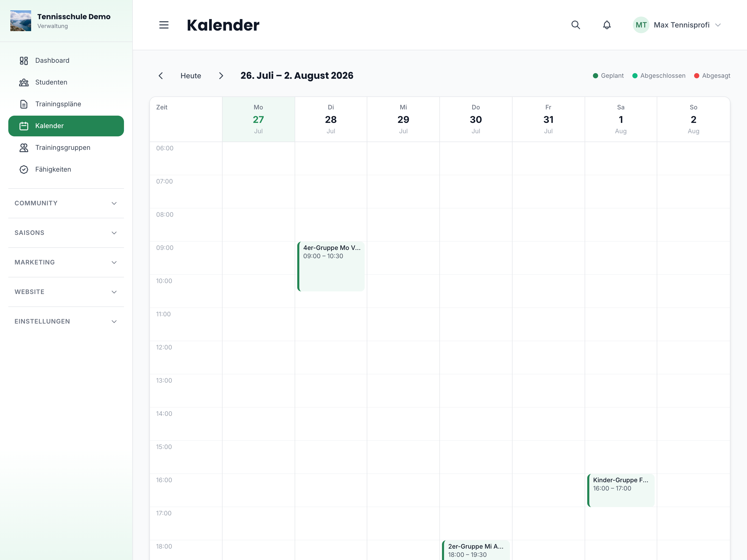Viewport: 747px width, 560px height.
Task: Click the red Abgesagt legend dot
Action: click(x=696, y=76)
